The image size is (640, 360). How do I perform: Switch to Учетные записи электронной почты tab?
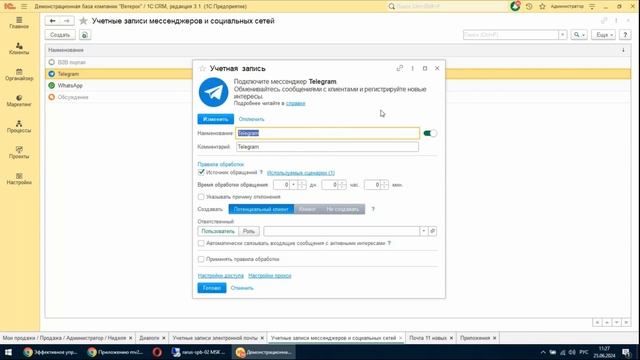click(215, 338)
